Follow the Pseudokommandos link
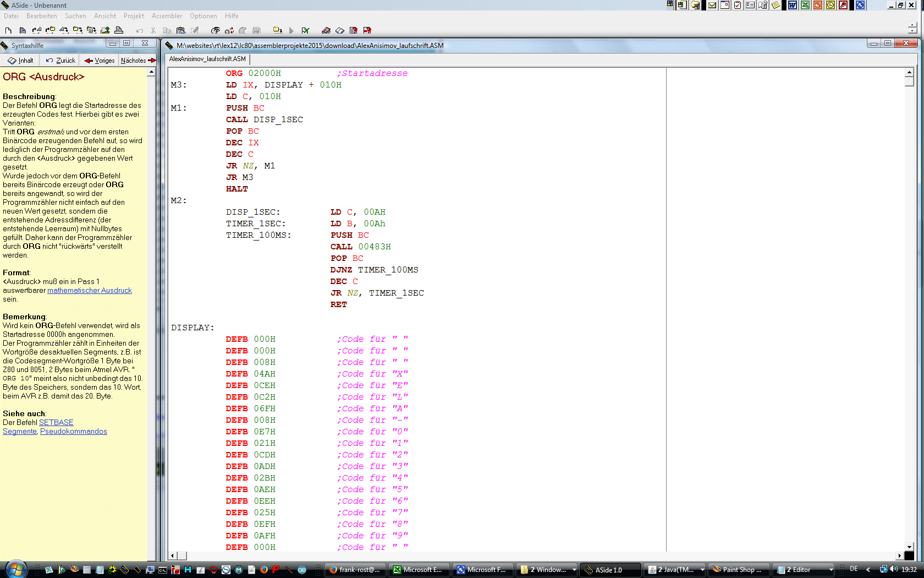This screenshot has height=578, width=924. (x=74, y=431)
